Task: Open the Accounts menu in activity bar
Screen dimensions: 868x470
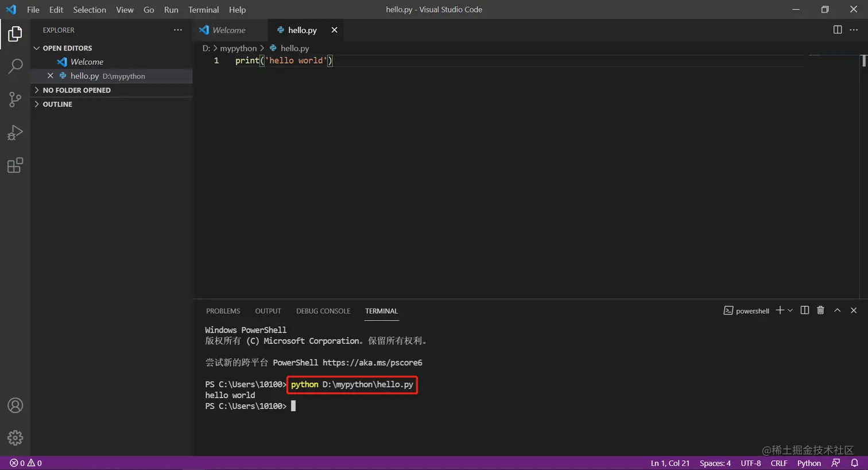Action: [14, 405]
